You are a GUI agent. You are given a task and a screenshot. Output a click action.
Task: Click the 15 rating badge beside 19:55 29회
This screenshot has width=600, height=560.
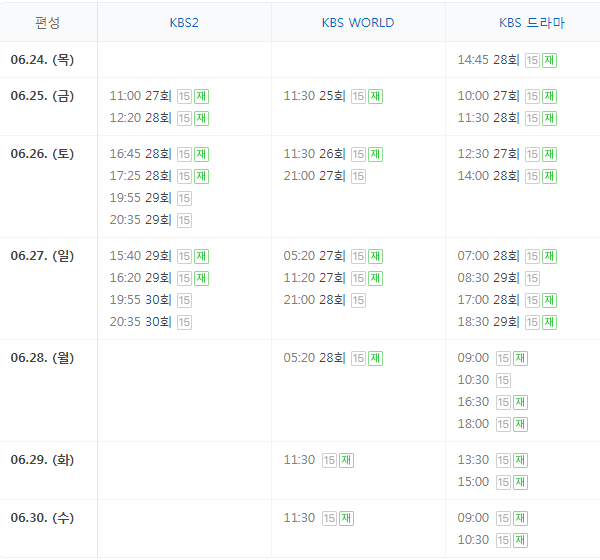point(184,198)
